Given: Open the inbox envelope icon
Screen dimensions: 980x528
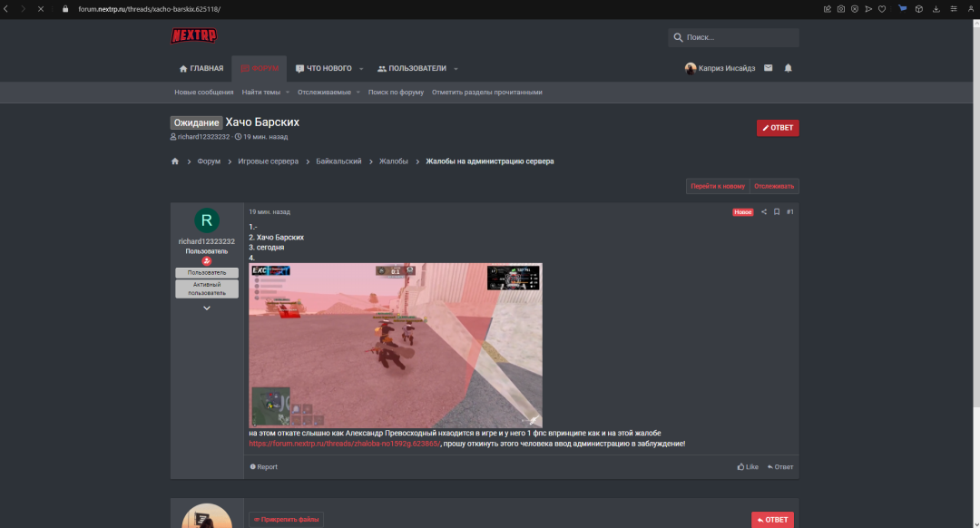Looking at the screenshot, I should tap(769, 68).
